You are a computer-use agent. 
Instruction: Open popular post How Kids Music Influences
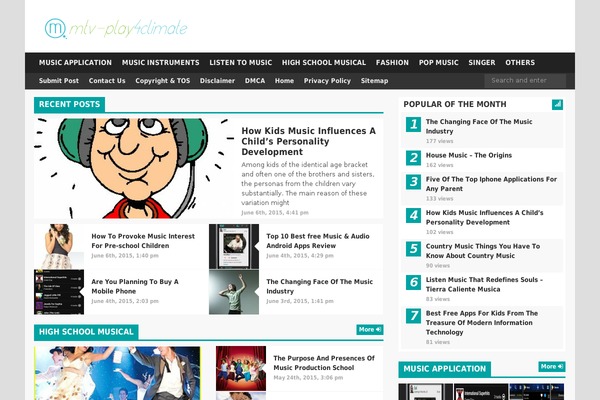click(x=484, y=217)
